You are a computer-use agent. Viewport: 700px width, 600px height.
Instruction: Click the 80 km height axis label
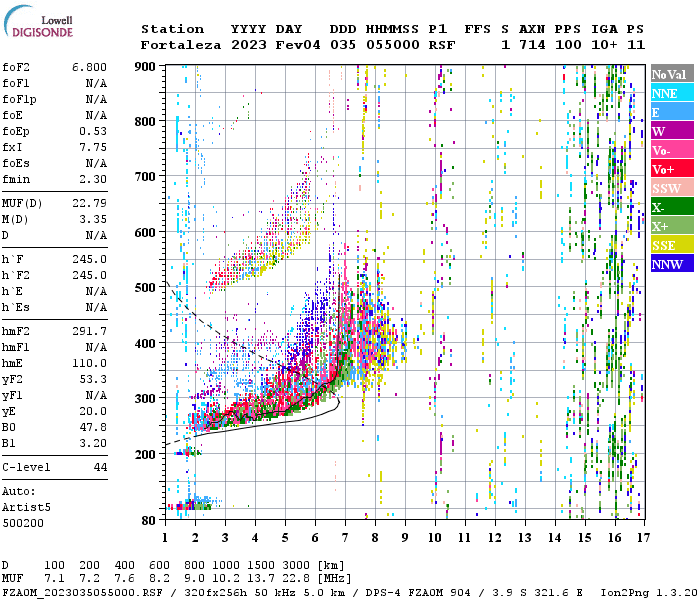pyautogui.click(x=148, y=521)
